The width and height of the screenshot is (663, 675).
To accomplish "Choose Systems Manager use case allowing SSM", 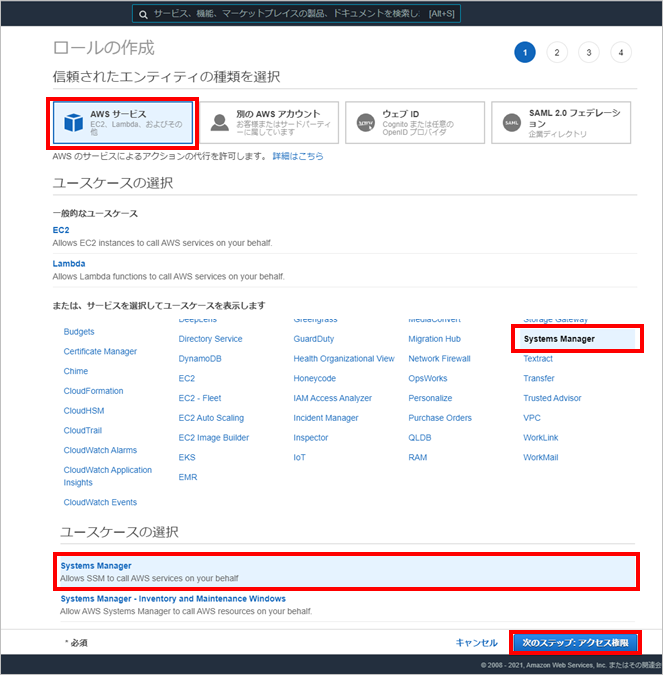I will pos(347,572).
